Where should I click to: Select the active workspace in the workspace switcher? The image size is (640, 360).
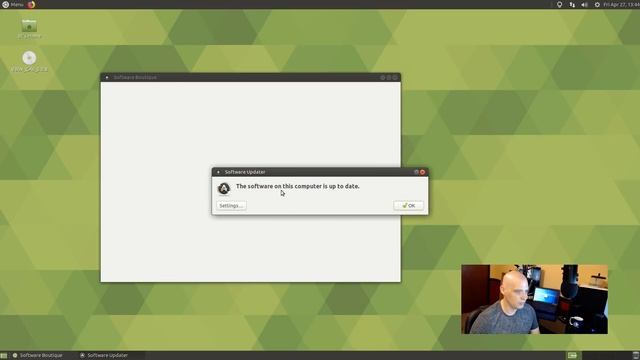[572, 356]
